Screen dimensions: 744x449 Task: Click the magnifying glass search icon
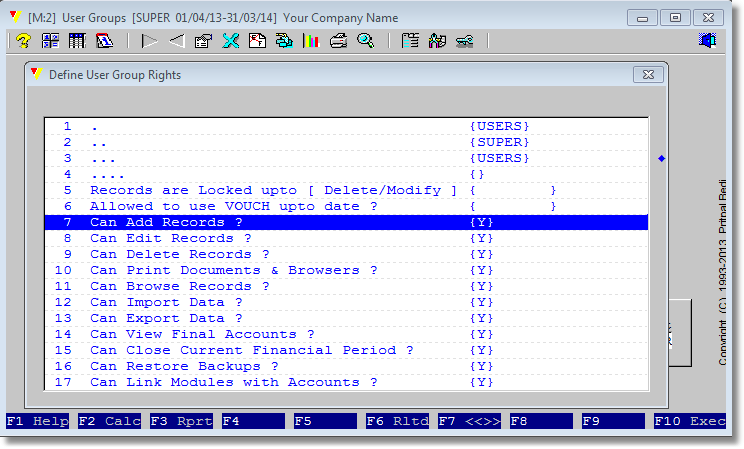pyautogui.click(x=365, y=41)
